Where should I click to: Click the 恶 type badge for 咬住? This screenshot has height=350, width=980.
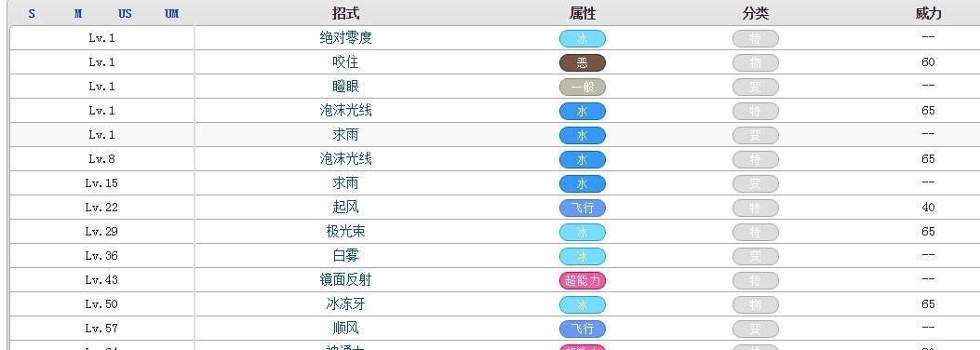582,62
